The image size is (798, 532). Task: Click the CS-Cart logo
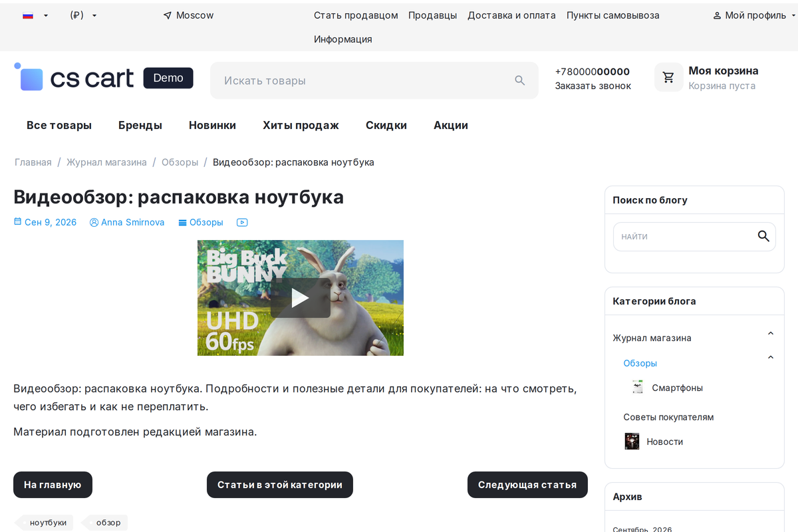pos(74,78)
